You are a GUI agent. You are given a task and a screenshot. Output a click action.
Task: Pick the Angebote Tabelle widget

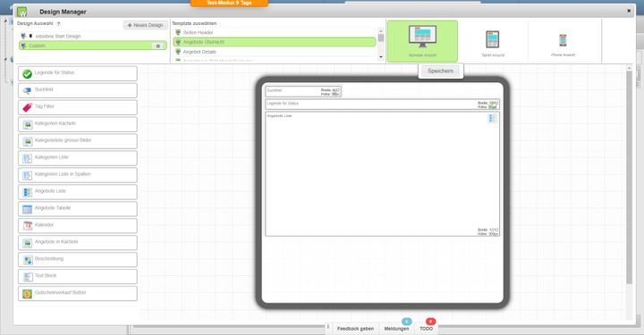pyautogui.click(x=78, y=209)
